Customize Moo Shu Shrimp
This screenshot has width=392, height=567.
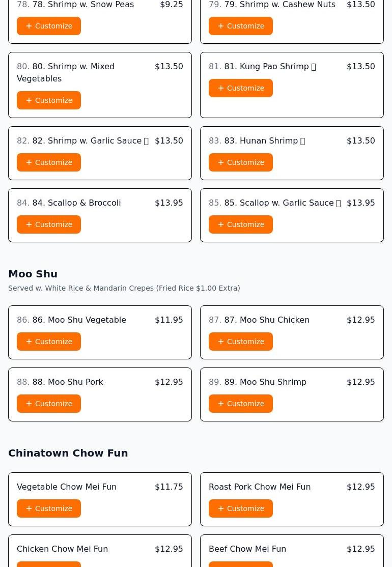click(240, 404)
